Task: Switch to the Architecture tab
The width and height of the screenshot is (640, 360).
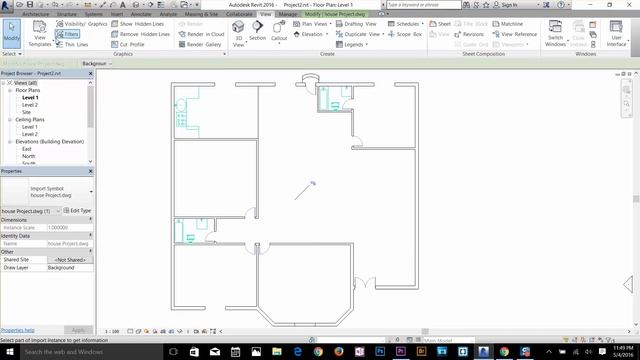Action: [36, 14]
